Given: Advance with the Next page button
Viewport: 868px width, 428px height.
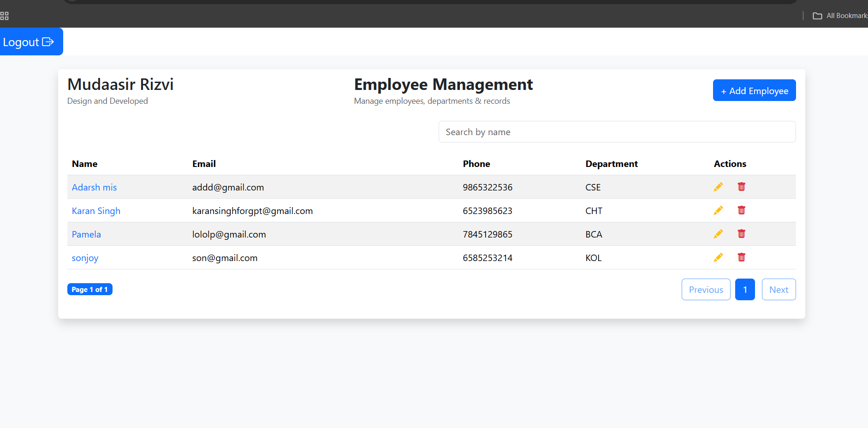Looking at the screenshot, I should 779,290.
